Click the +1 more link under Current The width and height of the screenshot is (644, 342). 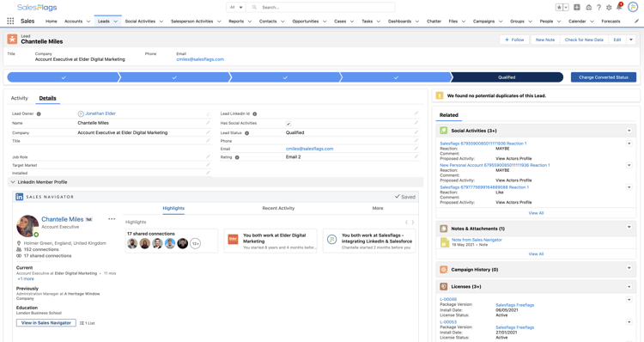26,278
